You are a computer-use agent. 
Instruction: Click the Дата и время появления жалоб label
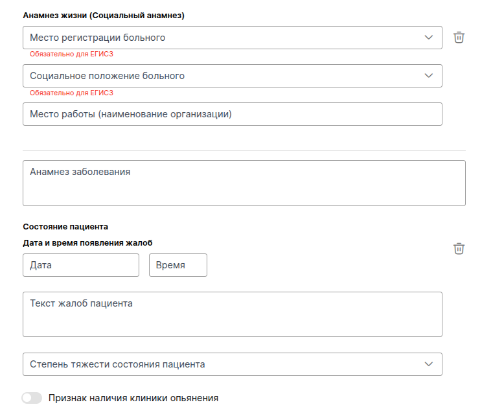click(x=87, y=242)
